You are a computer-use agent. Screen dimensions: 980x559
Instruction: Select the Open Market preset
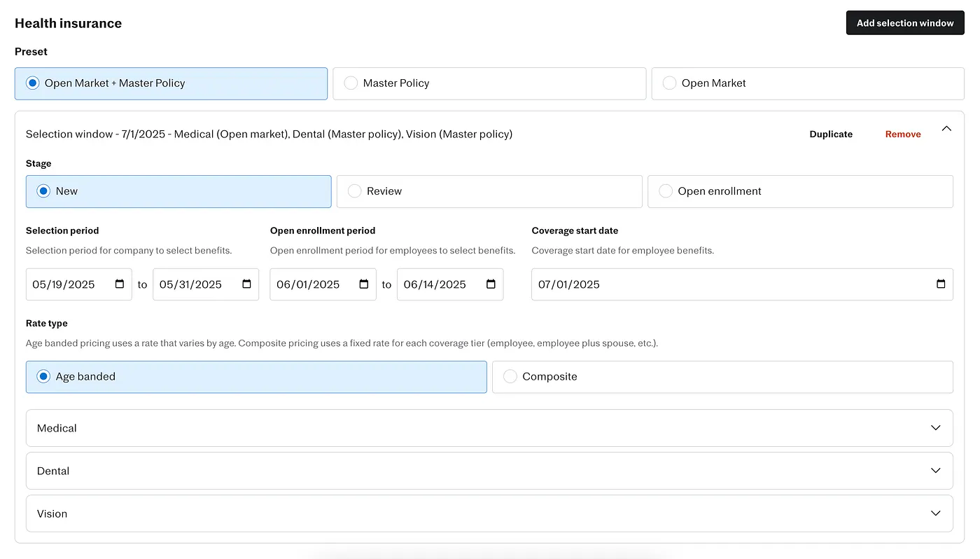[808, 83]
